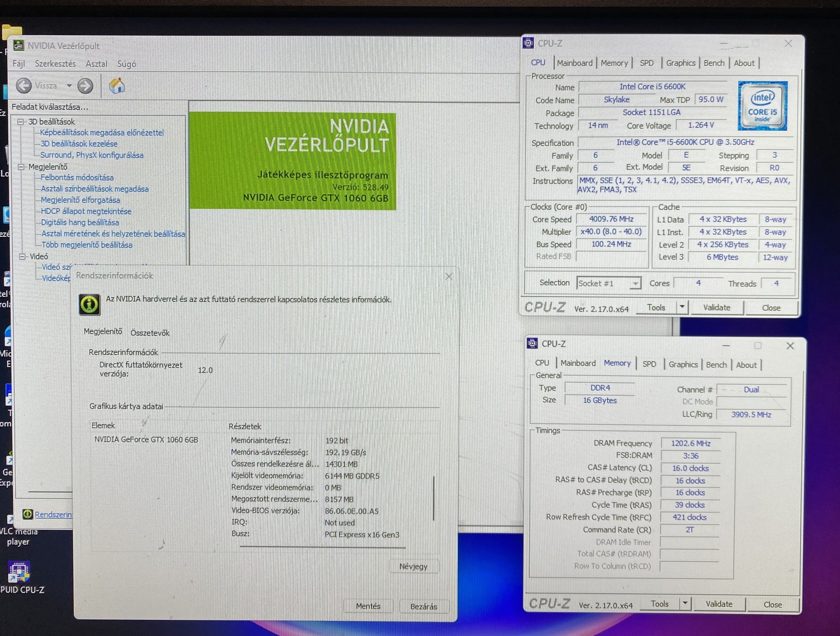This screenshot has height=636, width=840.
Task: Click the Rendszerinformációk link at bottom left
Action: pyautogui.click(x=54, y=514)
